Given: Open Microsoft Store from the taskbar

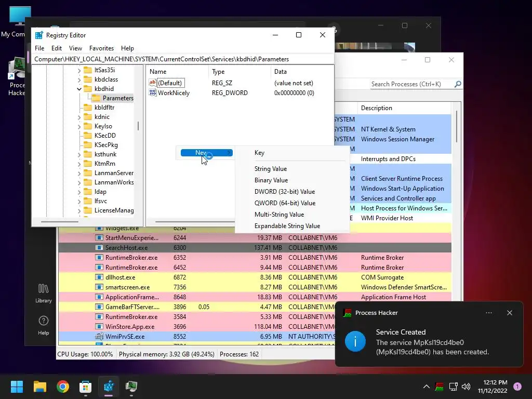Looking at the screenshot, I should tap(86, 387).
